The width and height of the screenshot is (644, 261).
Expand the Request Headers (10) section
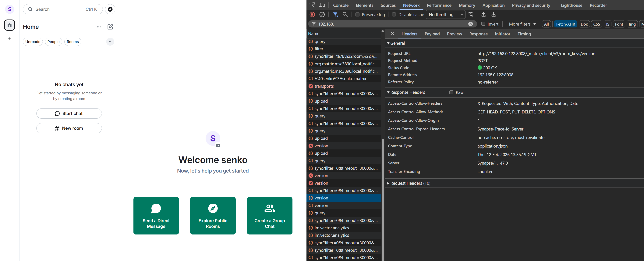pyautogui.click(x=410, y=183)
